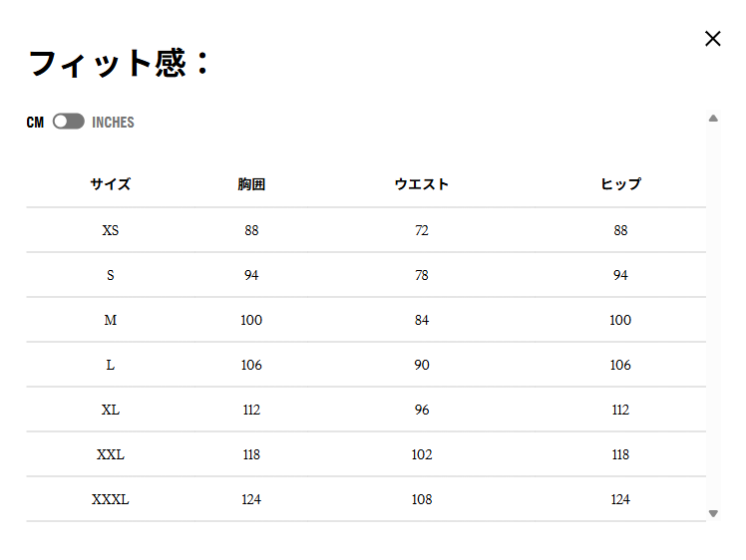The width and height of the screenshot is (746, 560).
Task: Select the XS size row label
Action: click(110, 230)
